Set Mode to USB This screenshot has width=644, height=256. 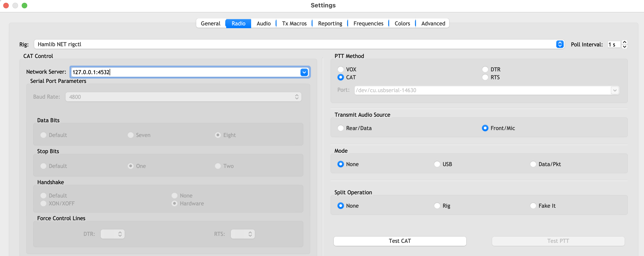tap(443, 164)
